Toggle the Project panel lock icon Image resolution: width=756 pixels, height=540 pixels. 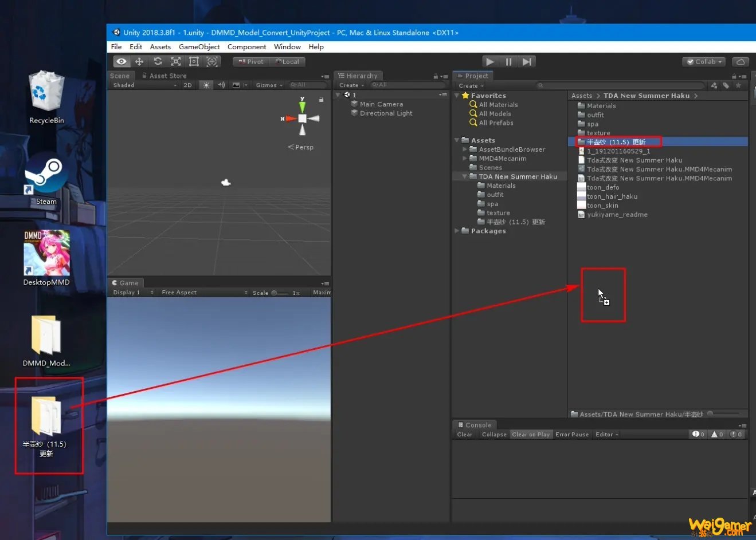734,76
